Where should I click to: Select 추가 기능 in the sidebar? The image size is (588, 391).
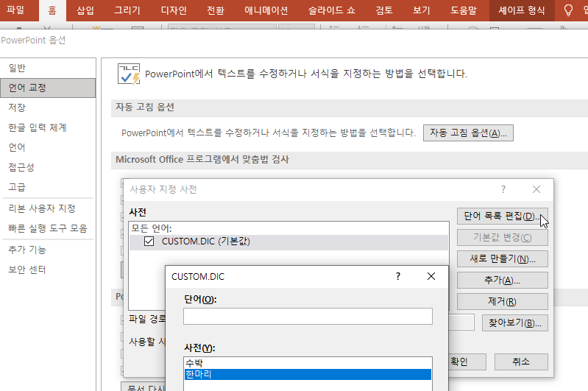coord(48,250)
